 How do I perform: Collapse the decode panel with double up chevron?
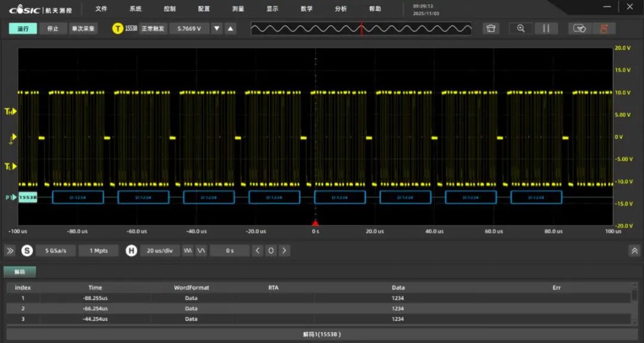[x=634, y=251]
